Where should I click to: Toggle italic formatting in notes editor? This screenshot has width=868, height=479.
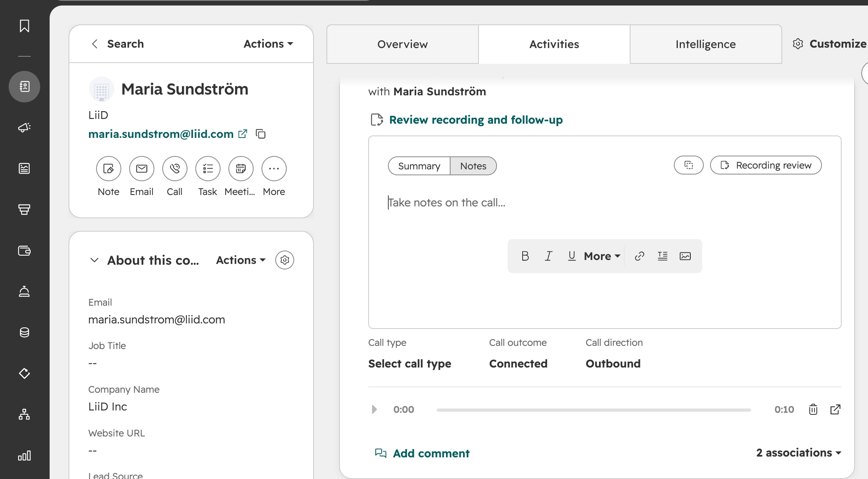coord(548,256)
